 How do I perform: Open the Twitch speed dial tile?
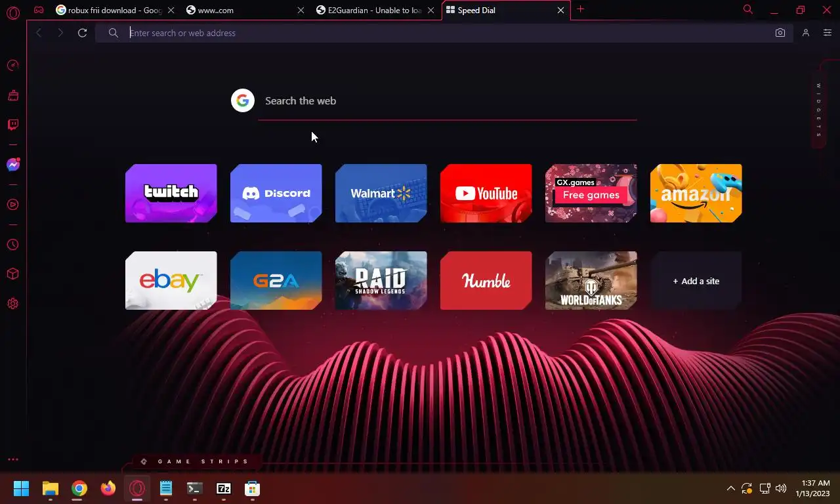point(171,193)
